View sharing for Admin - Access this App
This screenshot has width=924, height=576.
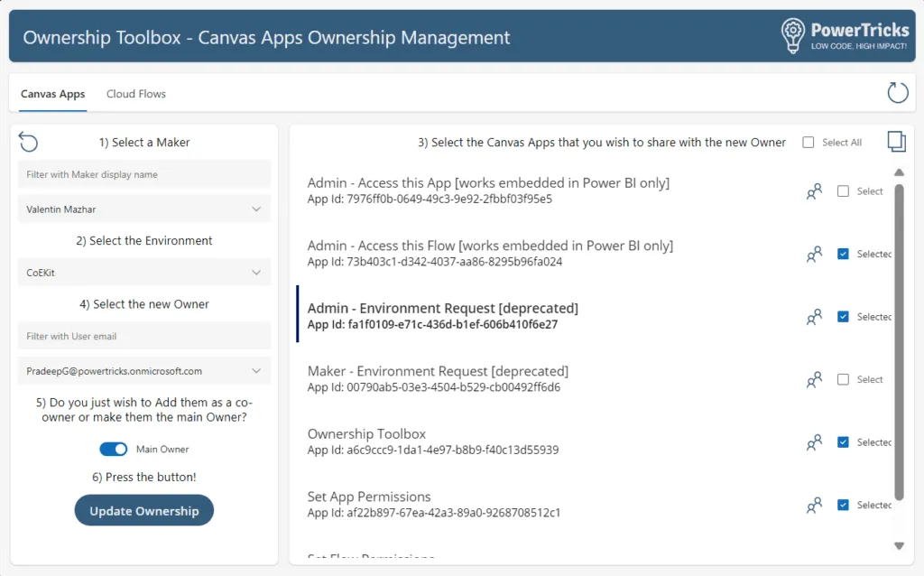[814, 191]
